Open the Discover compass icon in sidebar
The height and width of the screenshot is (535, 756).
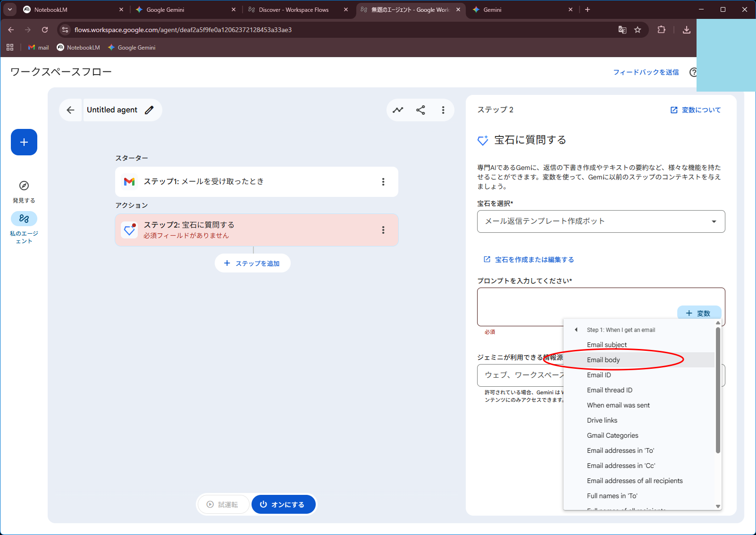(x=24, y=186)
